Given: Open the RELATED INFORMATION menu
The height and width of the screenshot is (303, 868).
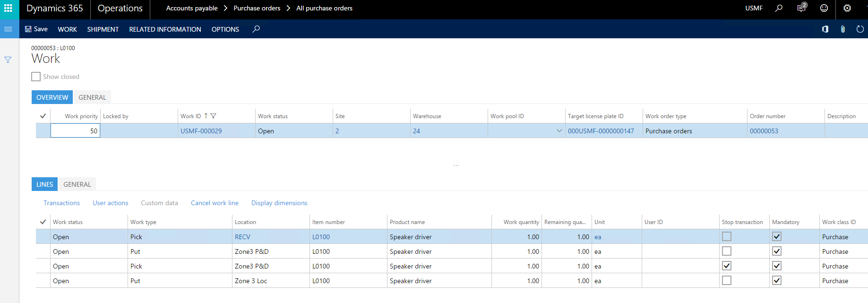Looking at the screenshot, I should coord(165,29).
